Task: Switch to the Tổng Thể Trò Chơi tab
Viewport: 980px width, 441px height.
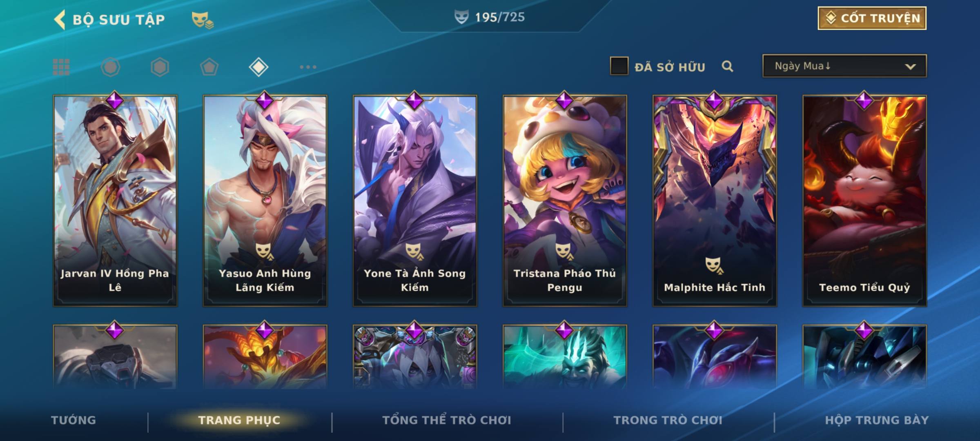Action: pos(447,420)
